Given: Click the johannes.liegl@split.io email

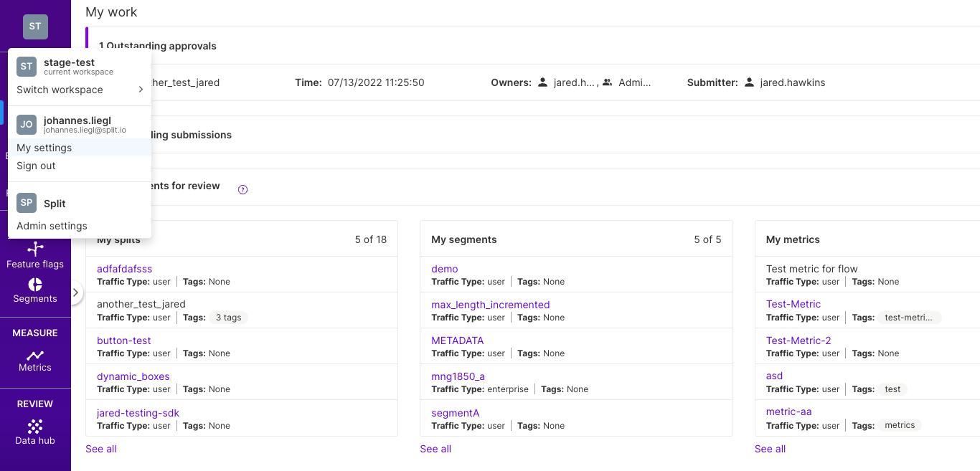Looking at the screenshot, I should pyautogui.click(x=85, y=130).
